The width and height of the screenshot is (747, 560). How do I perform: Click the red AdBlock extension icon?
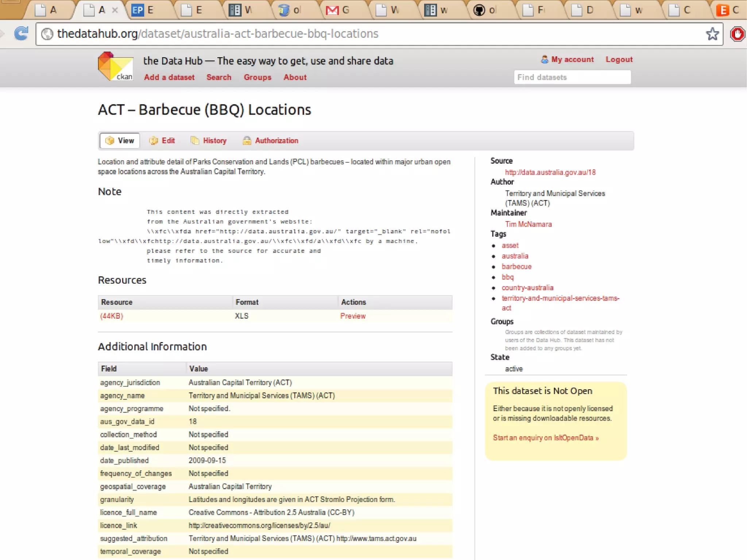[738, 34]
